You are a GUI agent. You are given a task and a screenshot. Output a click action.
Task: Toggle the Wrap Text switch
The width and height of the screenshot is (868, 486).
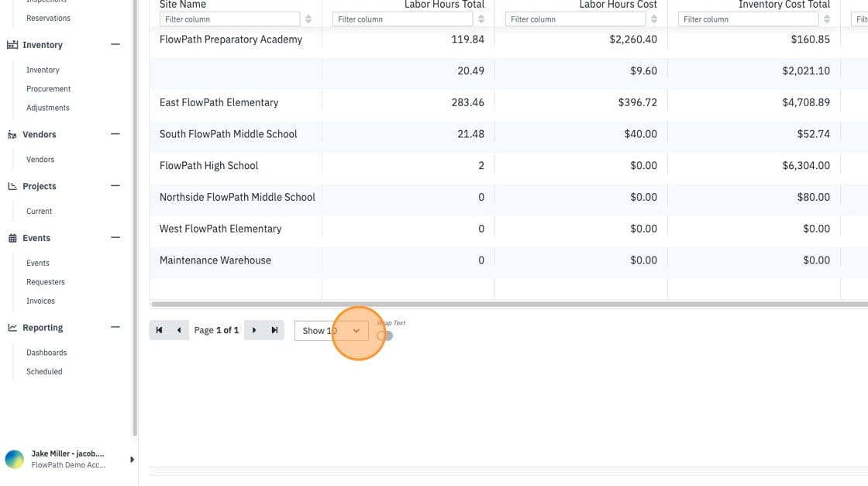point(384,336)
